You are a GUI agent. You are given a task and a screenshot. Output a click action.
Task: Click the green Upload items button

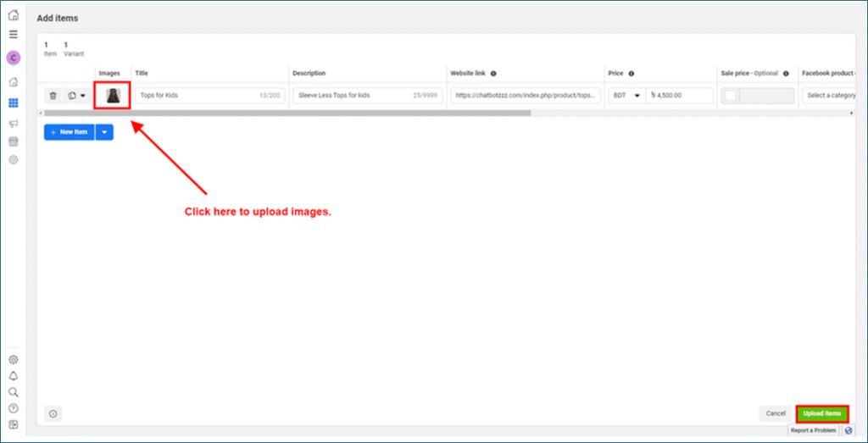821,413
